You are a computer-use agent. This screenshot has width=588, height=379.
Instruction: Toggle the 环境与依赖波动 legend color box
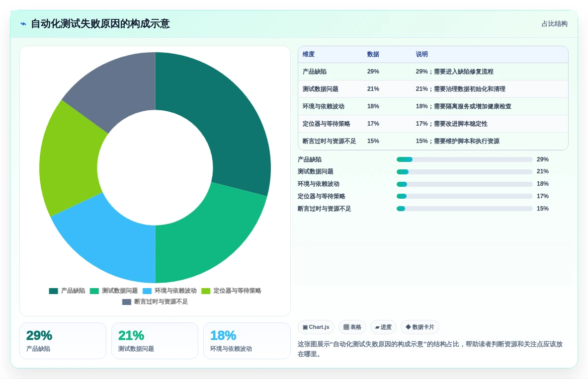(147, 291)
